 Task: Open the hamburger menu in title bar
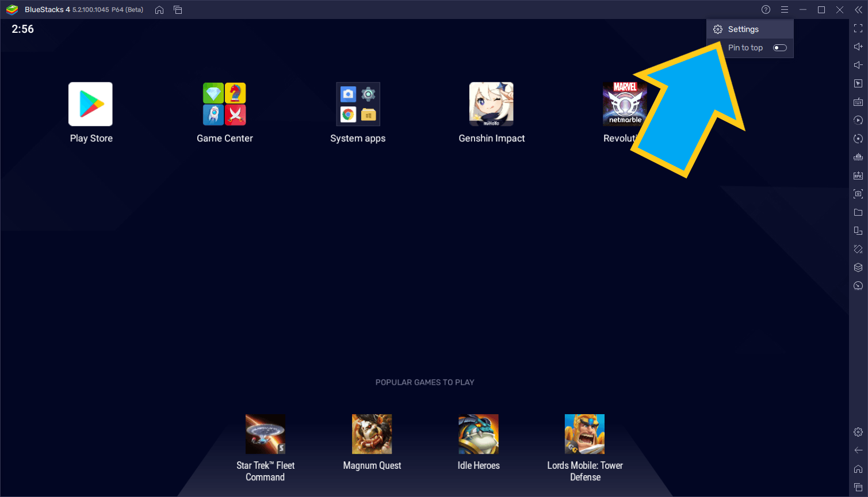coord(784,10)
